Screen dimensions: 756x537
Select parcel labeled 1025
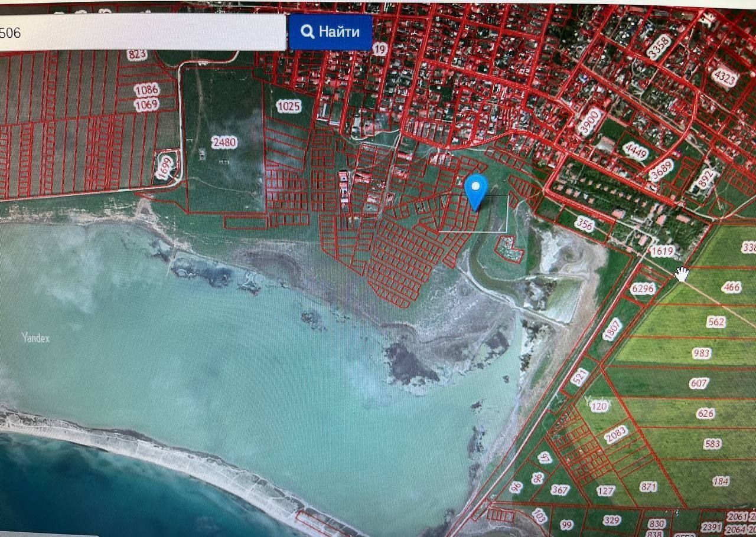click(x=288, y=107)
